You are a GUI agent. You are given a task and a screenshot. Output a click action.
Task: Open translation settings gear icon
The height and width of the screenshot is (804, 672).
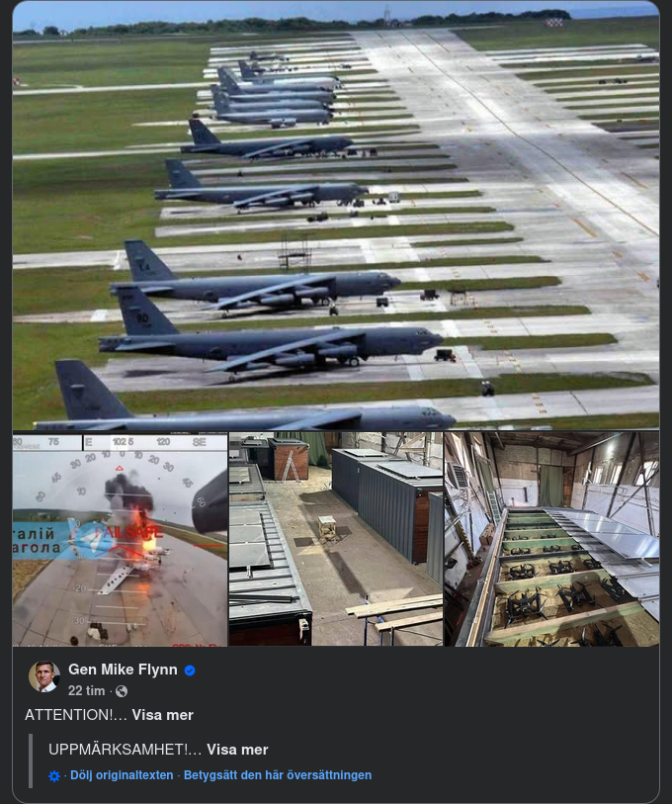54,776
